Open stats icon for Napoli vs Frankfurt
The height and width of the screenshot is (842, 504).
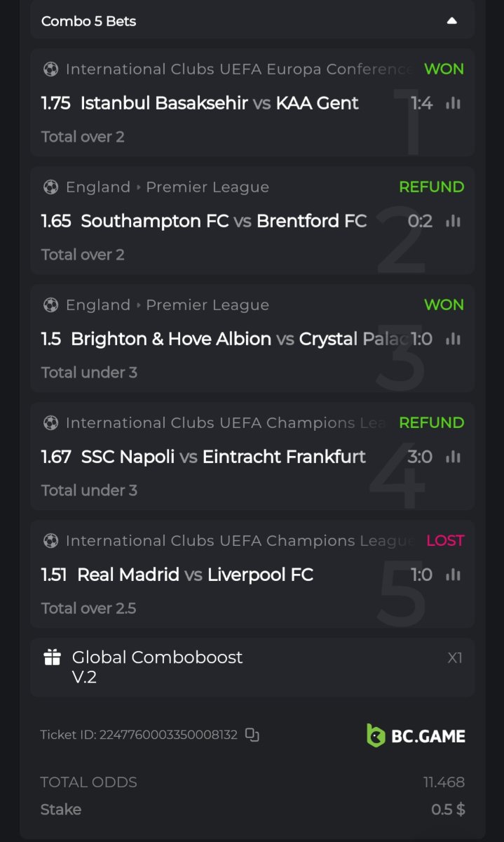(x=454, y=457)
